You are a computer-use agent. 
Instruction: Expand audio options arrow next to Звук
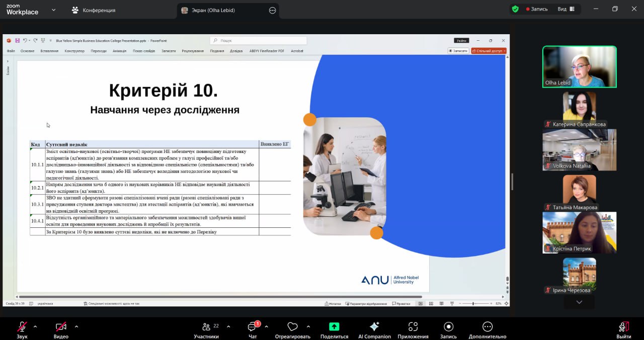click(35, 326)
